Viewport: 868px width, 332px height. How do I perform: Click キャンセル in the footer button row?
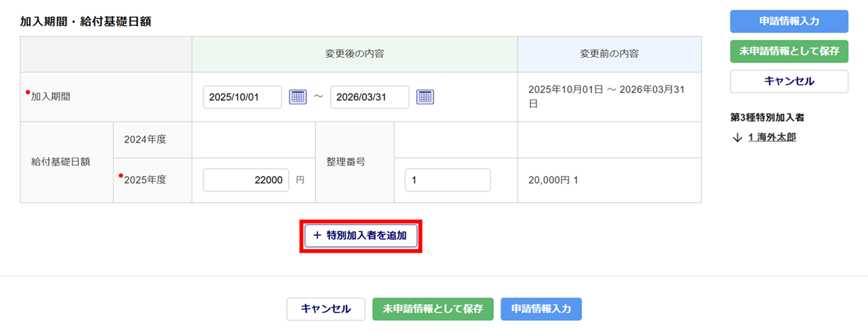click(325, 309)
